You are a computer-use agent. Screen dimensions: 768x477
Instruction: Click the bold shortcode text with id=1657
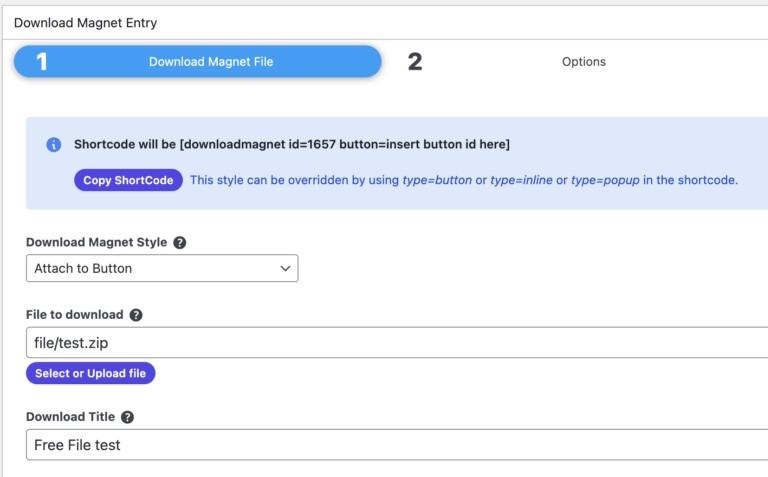tap(292, 145)
